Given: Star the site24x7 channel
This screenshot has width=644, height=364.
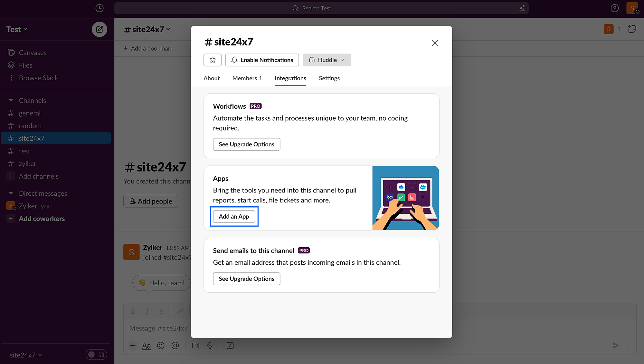Looking at the screenshot, I should (x=212, y=60).
